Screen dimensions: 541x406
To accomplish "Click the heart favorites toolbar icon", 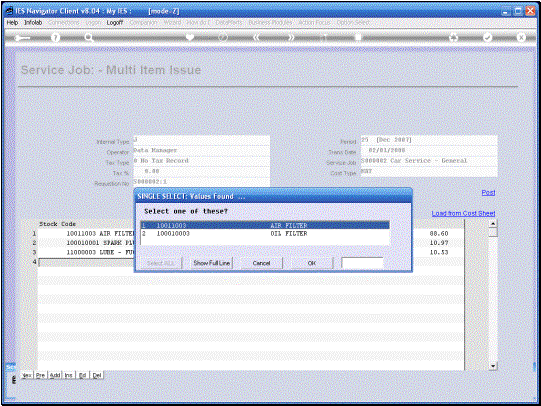I will pos(190,37).
